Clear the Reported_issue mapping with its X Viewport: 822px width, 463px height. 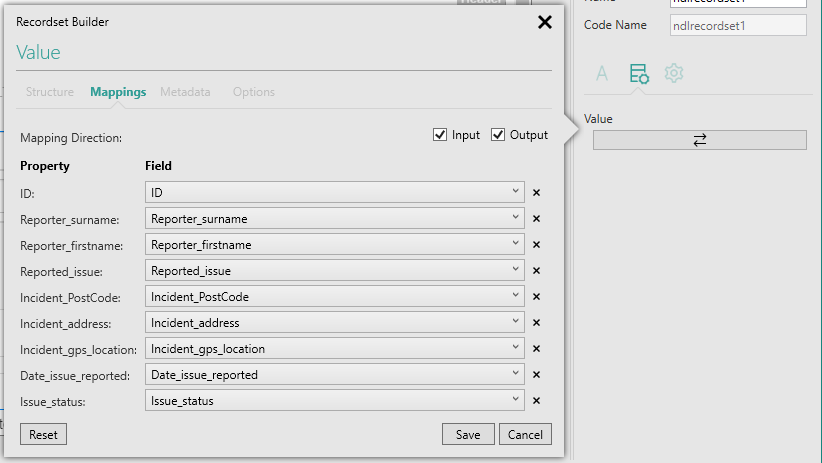[x=536, y=271]
